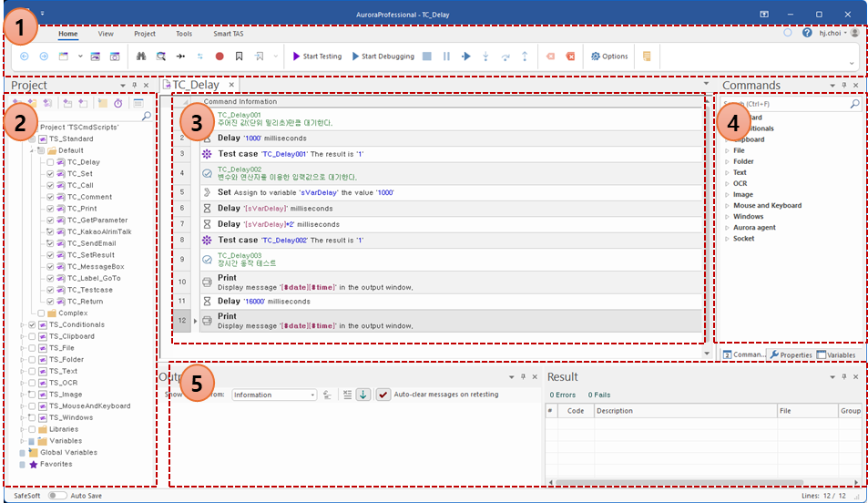Open the hj.choi user dropdown
The width and height of the screenshot is (868, 503).
[x=832, y=33]
